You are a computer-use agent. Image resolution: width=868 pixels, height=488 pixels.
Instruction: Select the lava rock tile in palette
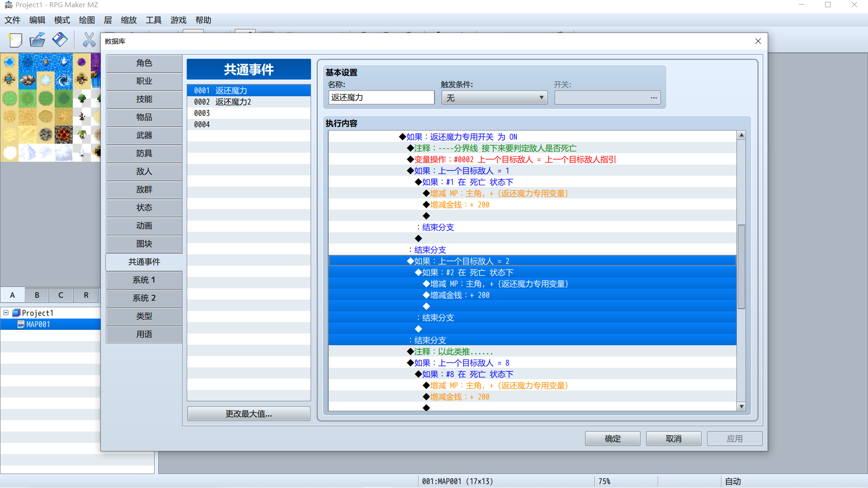coord(64,135)
